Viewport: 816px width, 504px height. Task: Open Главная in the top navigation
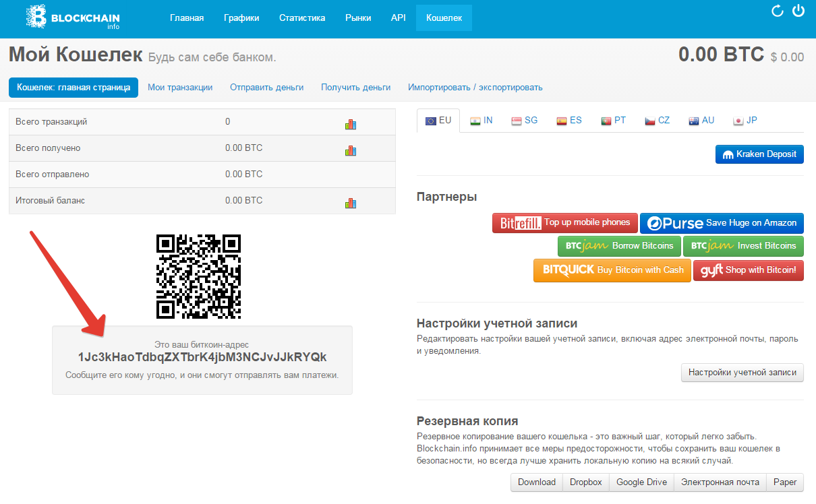point(187,18)
